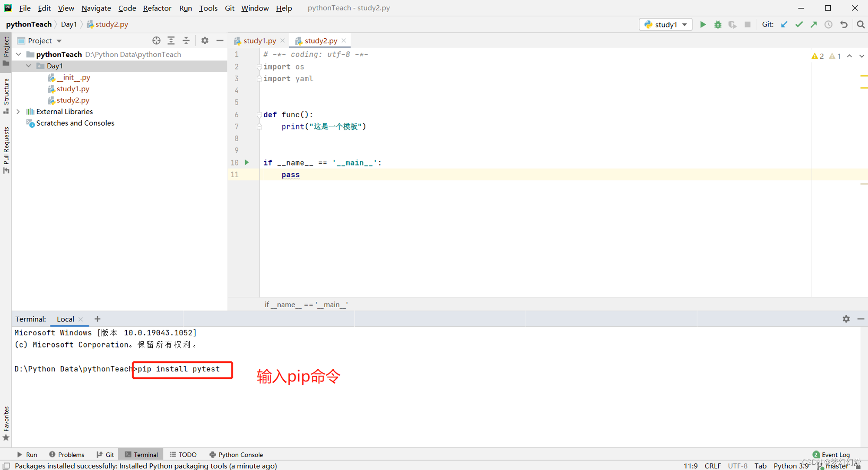This screenshot has height=470, width=868.
Task: Open Search Everywhere magnifier icon
Action: pos(861,24)
